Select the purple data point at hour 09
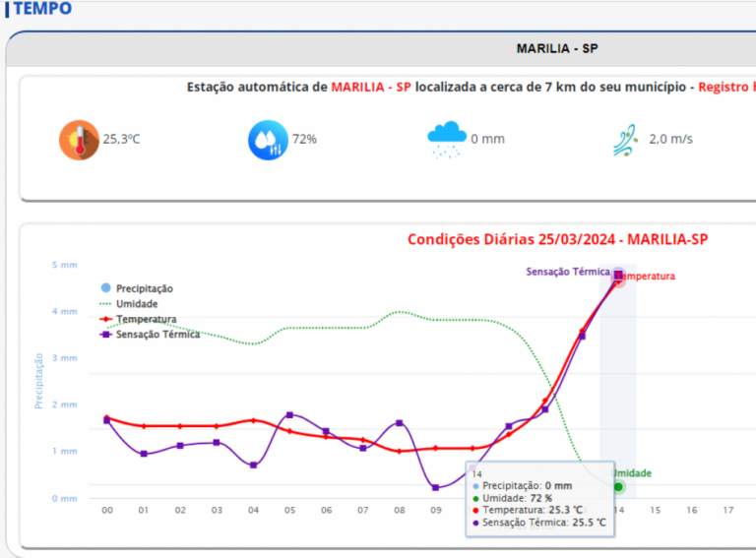This screenshot has height=558, width=756. tap(435, 488)
